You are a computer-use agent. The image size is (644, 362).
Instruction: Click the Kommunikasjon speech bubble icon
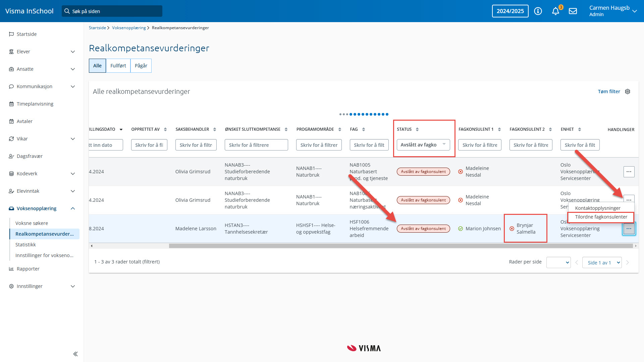click(x=11, y=86)
